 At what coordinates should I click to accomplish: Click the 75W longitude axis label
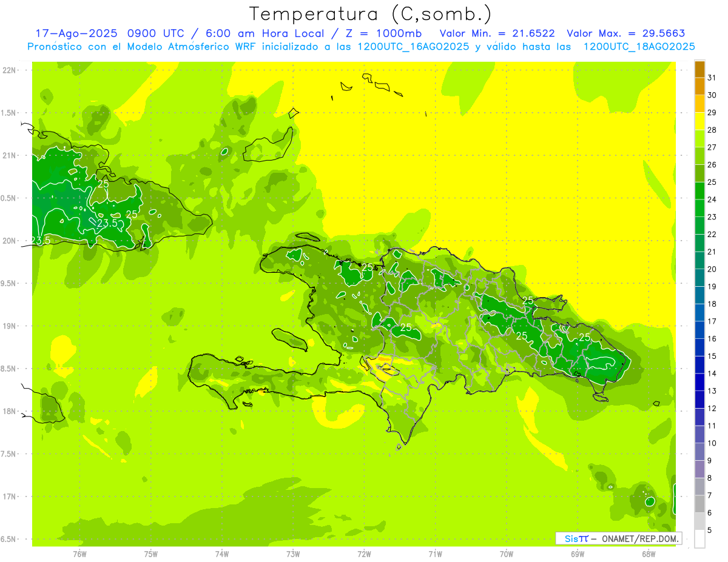[x=150, y=554]
